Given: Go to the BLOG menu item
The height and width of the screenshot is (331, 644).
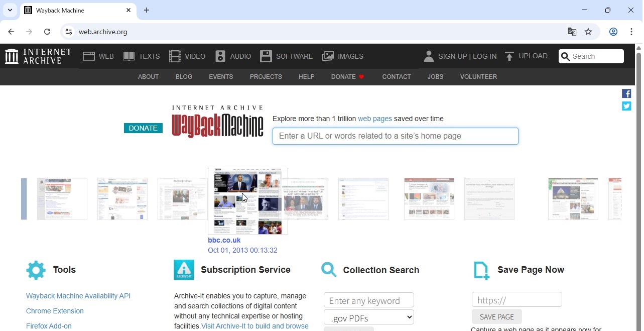Looking at the screenshot, I should (x=184, y=77).
